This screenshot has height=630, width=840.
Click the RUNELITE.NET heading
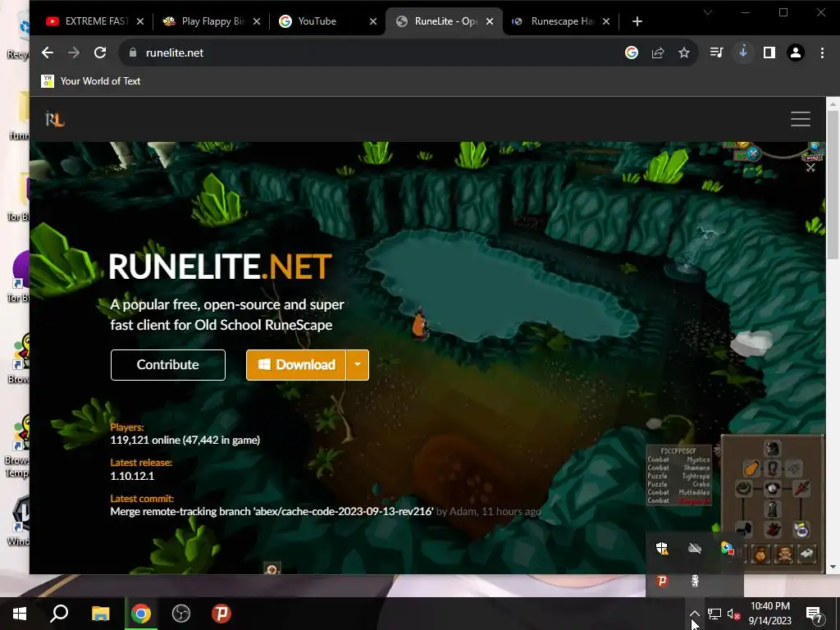(220, 267)
